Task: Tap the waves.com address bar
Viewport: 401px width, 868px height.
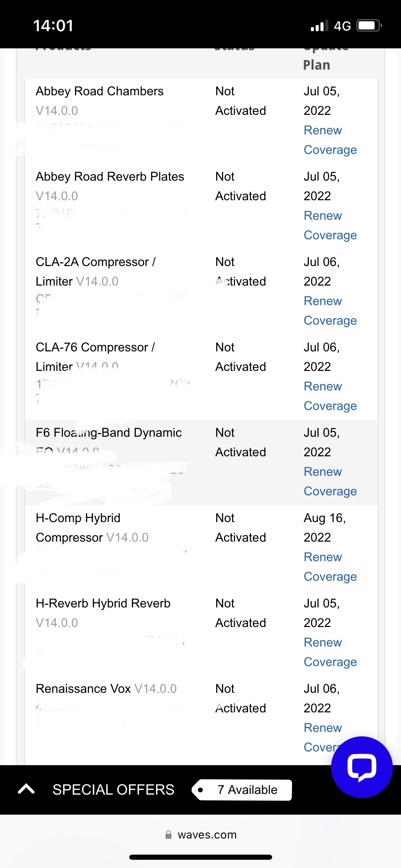Action: 207,835
